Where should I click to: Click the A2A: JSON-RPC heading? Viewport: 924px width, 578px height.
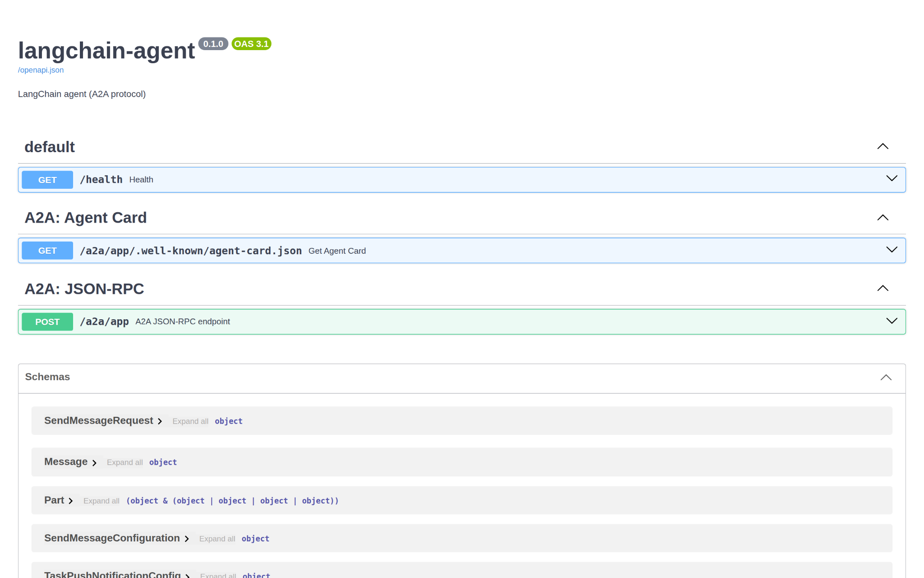(x=84, y=289)
